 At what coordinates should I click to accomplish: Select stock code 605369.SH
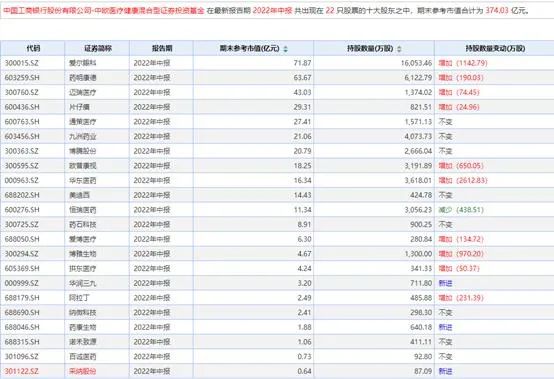coord(22,268)
